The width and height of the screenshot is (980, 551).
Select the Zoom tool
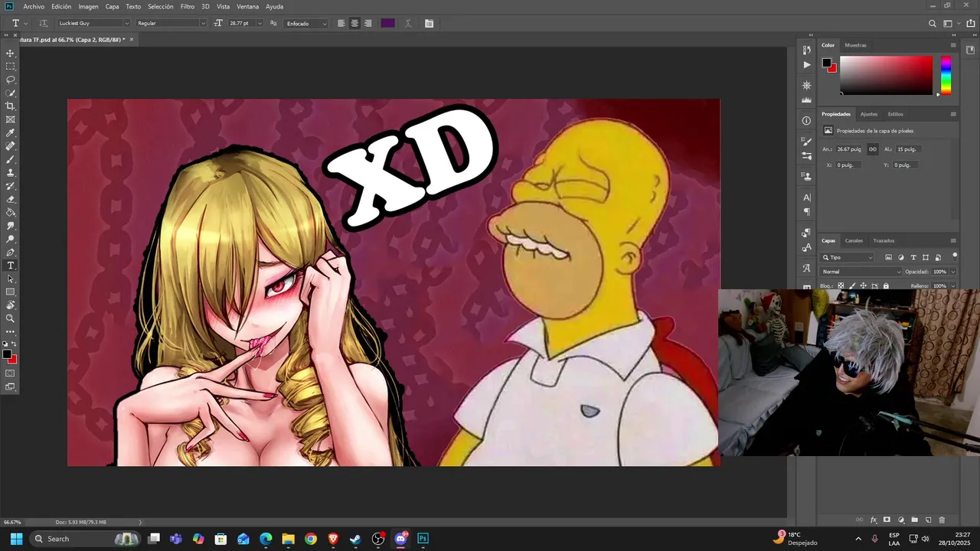[x=11, y=318]
